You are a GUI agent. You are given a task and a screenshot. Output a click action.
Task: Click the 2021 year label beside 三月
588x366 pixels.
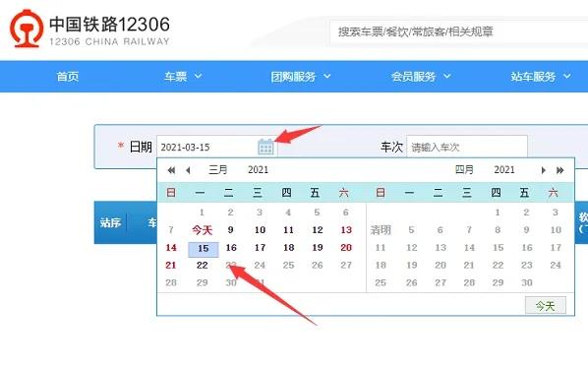(258, 170)
